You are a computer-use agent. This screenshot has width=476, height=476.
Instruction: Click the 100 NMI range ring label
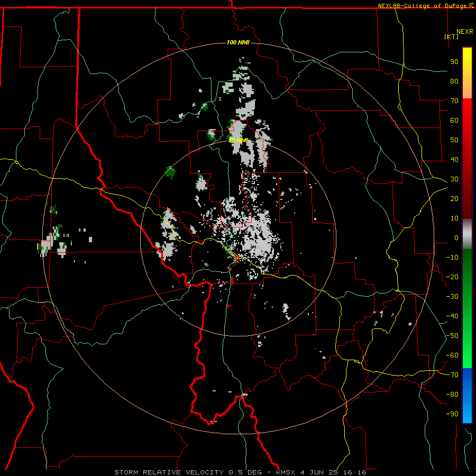click(x=238, y=42)
